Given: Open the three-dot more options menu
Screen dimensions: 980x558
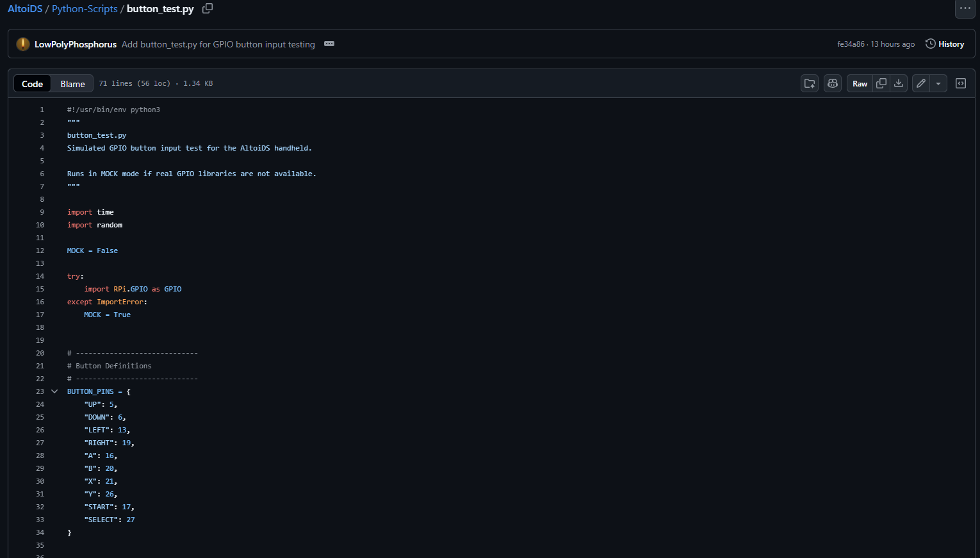Looking at the screenshot, I should 965,8.
